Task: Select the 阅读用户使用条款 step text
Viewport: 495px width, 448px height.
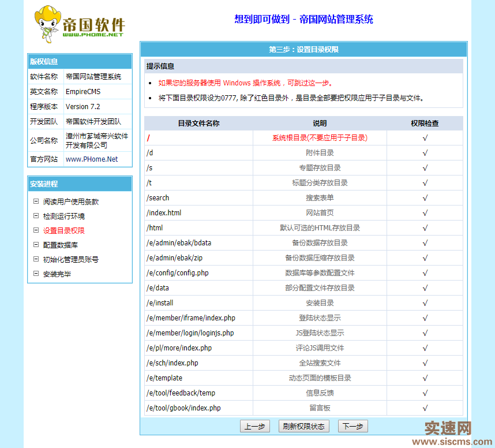Action: 71,201
